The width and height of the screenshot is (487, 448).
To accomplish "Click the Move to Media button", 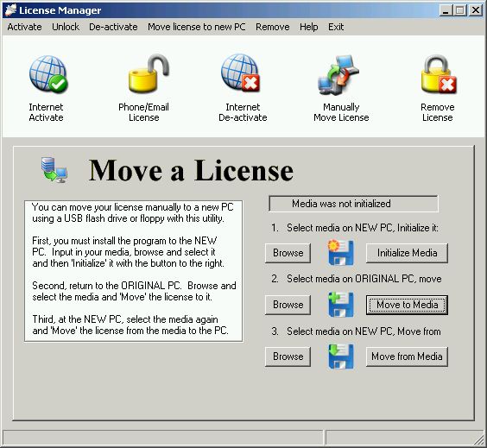I will pos(407,305).
